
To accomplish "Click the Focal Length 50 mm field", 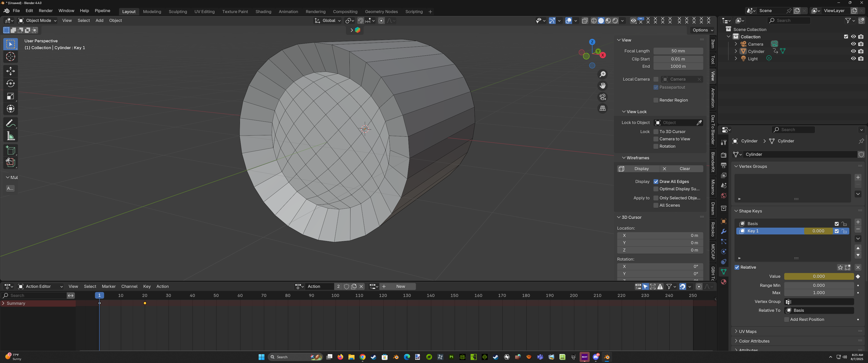I will (x=678, y=51).
